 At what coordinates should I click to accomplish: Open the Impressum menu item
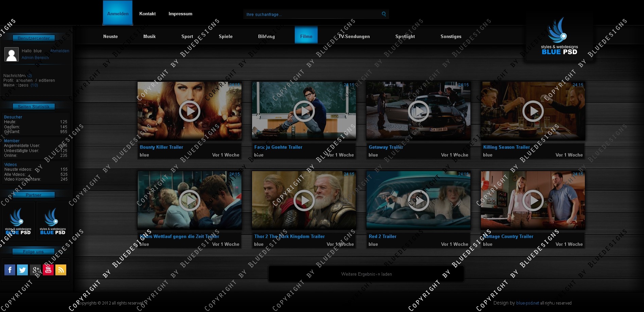coord(180,14)
